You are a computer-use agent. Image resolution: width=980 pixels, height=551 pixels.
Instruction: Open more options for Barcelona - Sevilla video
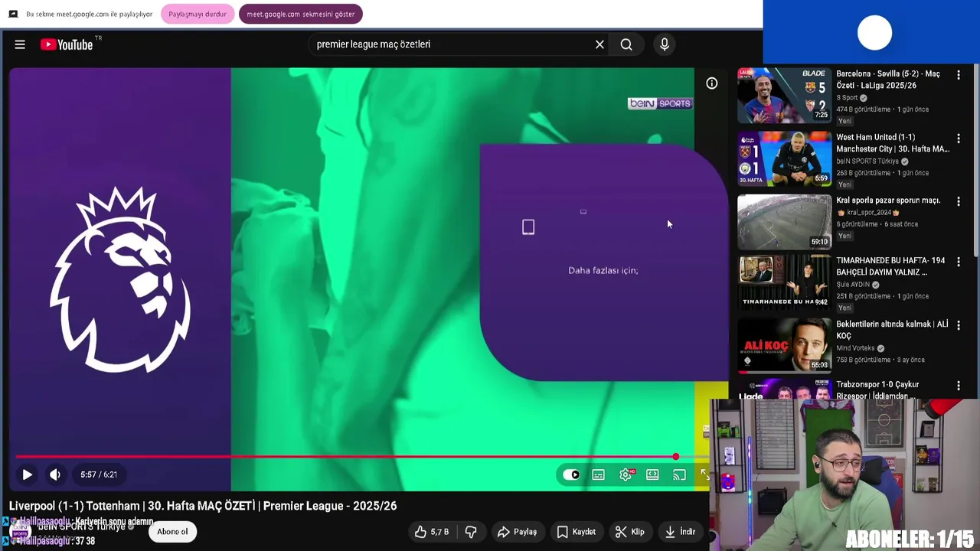(958, 75)
